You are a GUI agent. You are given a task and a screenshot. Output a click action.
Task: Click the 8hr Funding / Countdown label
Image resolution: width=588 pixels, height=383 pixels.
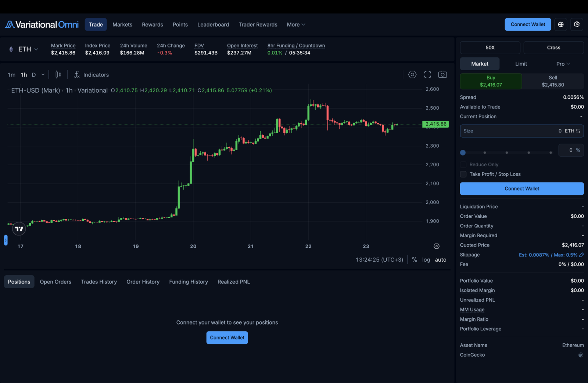296,46
